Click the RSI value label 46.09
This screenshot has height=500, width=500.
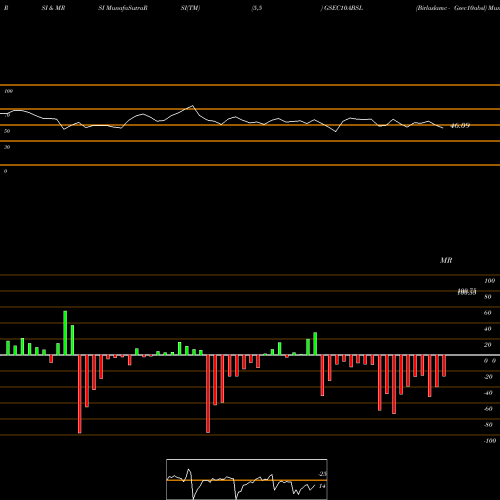click(x=460, y=126)
